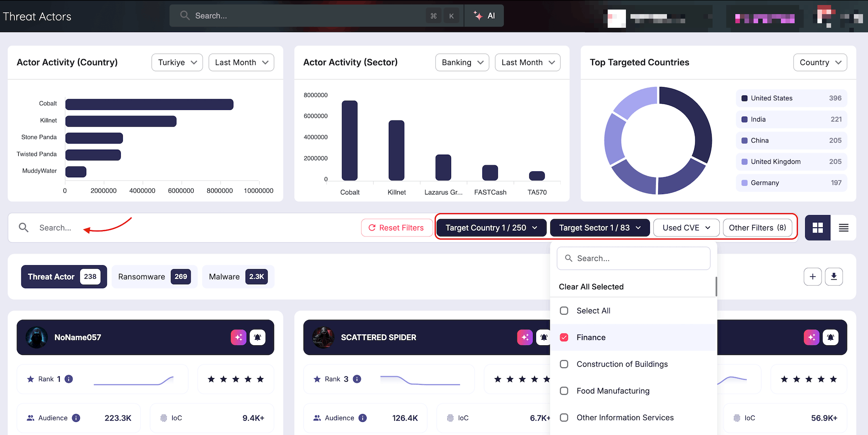868x435 pixels.
Task: Open Country dropdown in Top Targeted Countries
Action: (x=820, y=62)
